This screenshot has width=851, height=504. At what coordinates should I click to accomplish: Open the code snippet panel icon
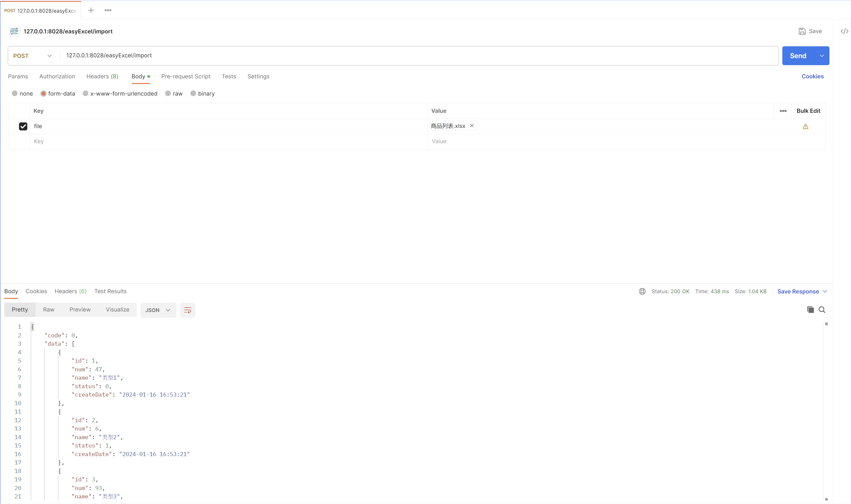[x=844, y=31]
